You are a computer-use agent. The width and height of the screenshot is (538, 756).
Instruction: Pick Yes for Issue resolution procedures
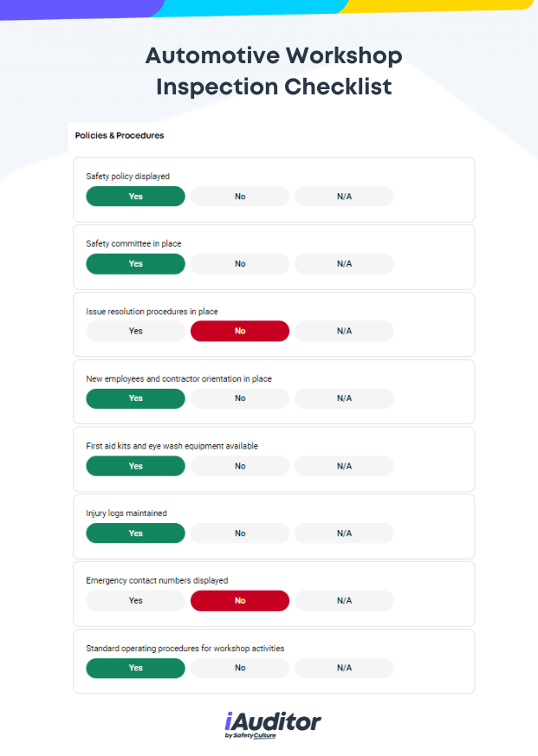point(136,331)
